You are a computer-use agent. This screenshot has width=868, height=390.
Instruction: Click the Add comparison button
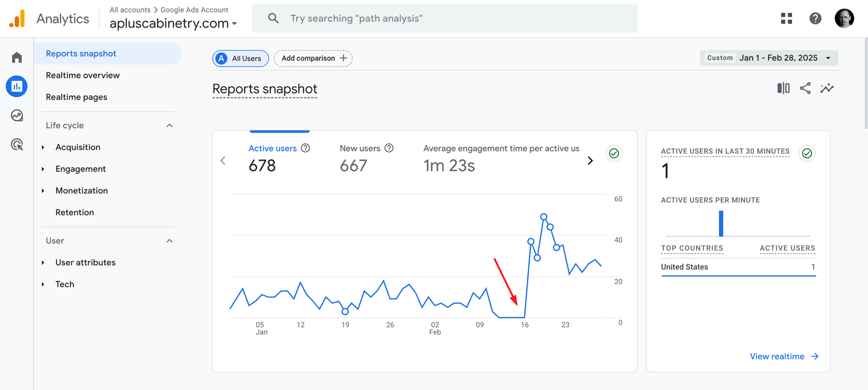(x=313, y=58)
